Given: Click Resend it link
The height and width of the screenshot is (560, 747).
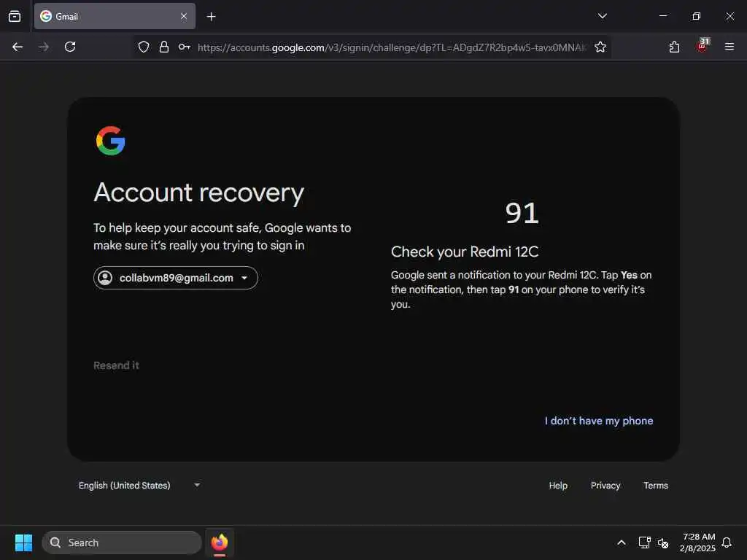Looking at the screenshot, I should click(x=116, y=365).
